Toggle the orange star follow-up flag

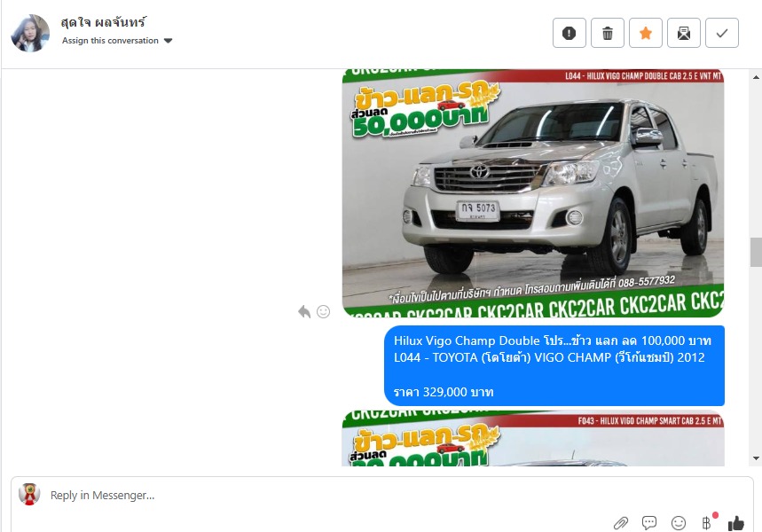[x=646, y=33]
